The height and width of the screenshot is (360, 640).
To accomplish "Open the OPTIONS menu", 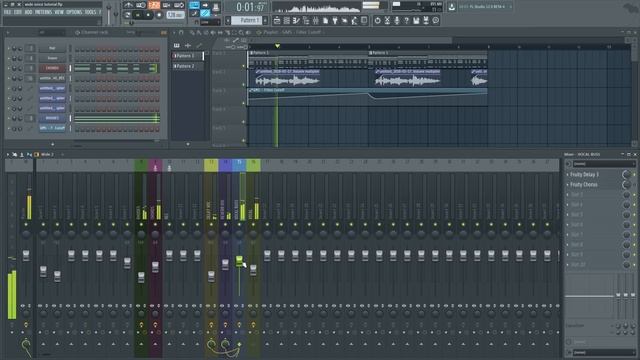I will (74, 12).
